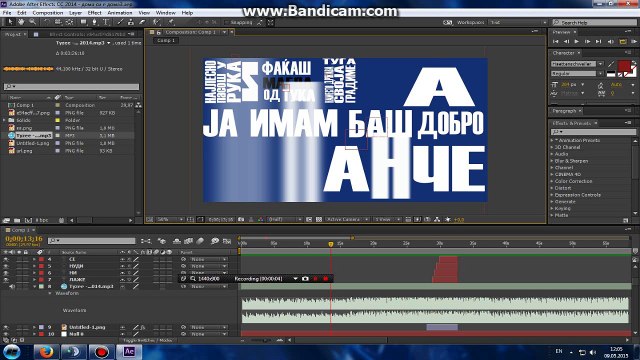Screen dimensions: 640x360
Task: Jump to first frame in Preview
Action: pyautogui.click(x=556, y=41)
